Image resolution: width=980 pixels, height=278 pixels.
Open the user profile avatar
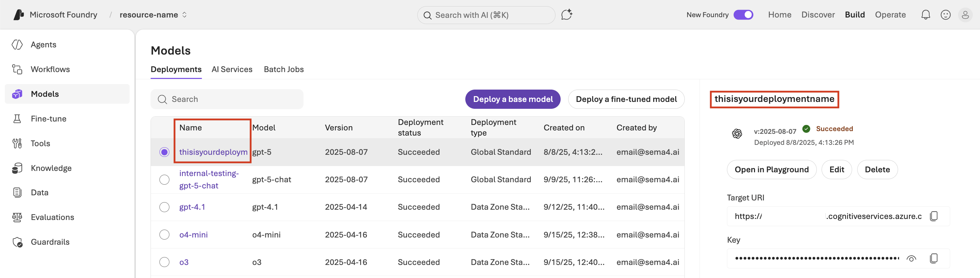click(965, 15)
